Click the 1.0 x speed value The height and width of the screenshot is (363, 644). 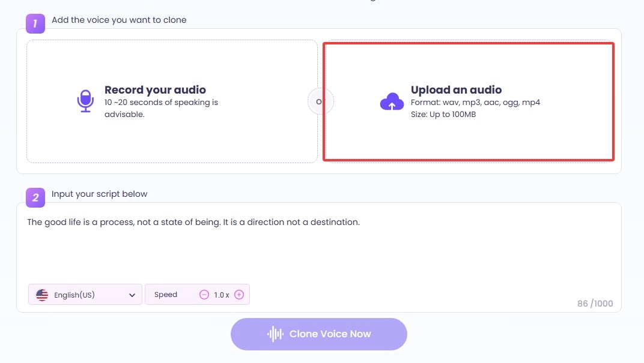tap(221, 295)
